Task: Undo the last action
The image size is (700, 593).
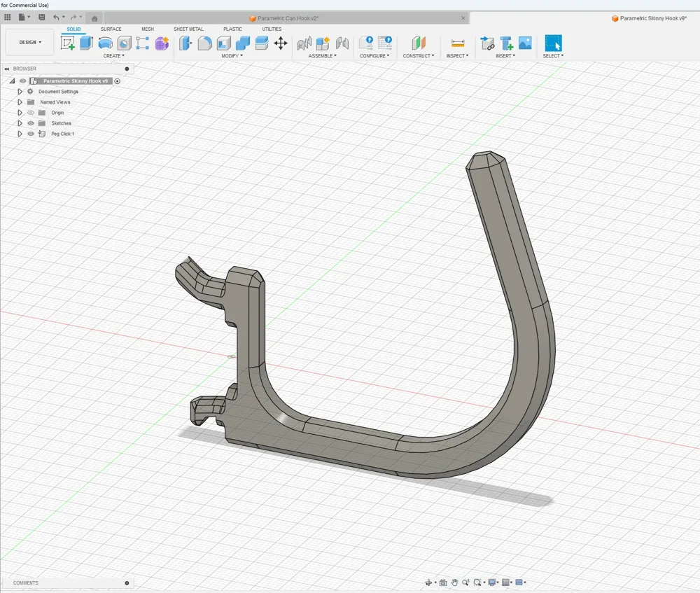Action: click(x=55, y=17)
